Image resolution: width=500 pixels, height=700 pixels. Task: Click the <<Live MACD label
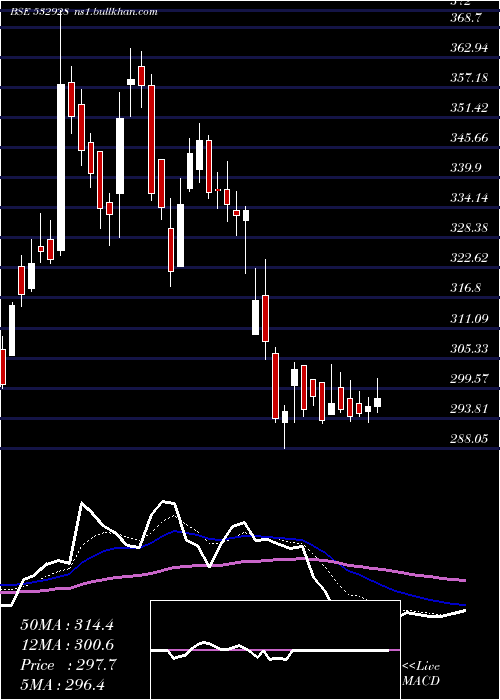pyautogui.click(x=421, y=673)
